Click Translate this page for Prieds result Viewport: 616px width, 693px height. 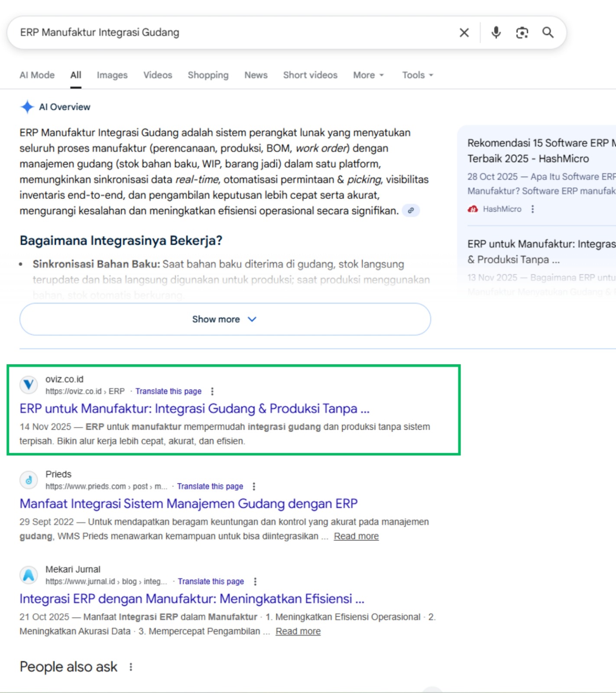210,486
